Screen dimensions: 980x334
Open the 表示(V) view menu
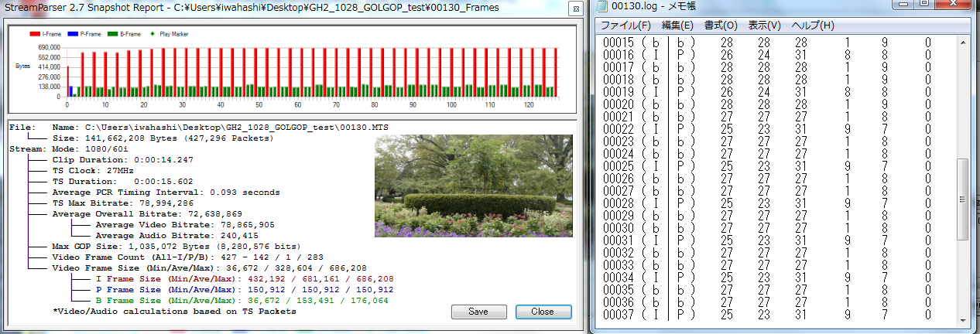(764, 26)
